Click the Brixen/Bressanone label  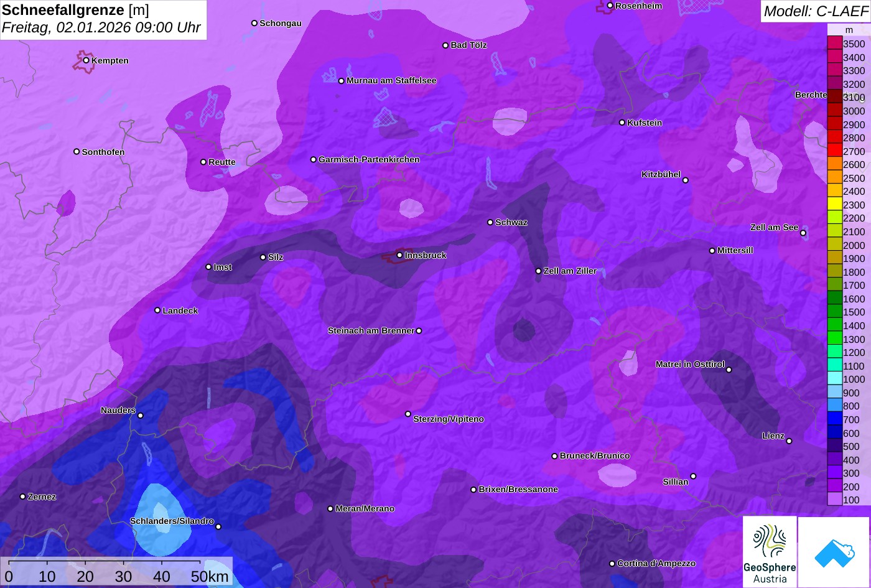pyautogui.click(x=518, y=489)
